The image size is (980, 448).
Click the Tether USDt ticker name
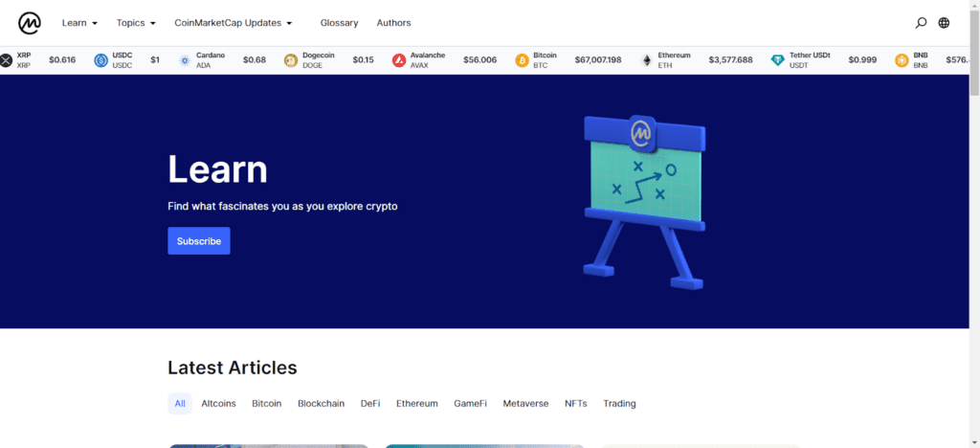click(810, 60)
